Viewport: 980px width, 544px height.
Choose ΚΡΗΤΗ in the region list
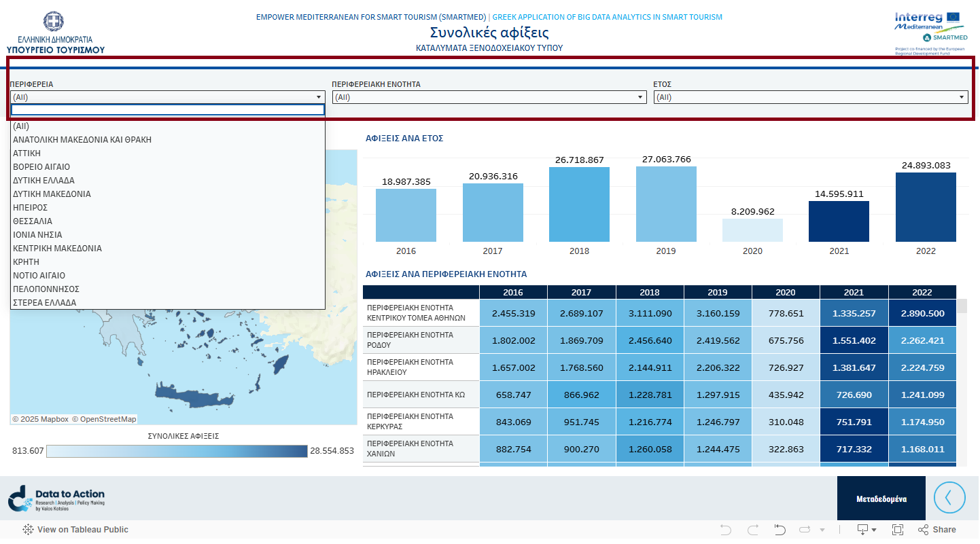point(27,262)
